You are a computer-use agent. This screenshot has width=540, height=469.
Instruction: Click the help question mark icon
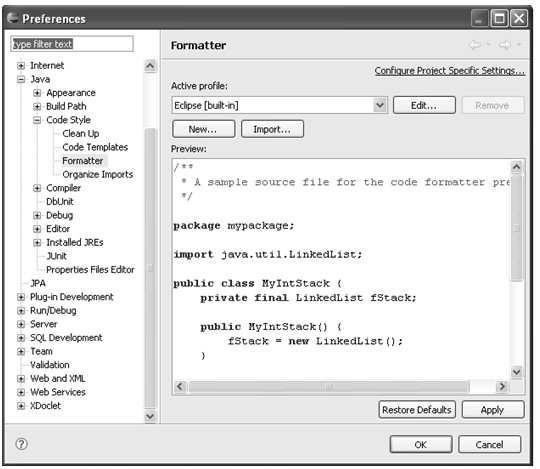click(x=21, y=444)
